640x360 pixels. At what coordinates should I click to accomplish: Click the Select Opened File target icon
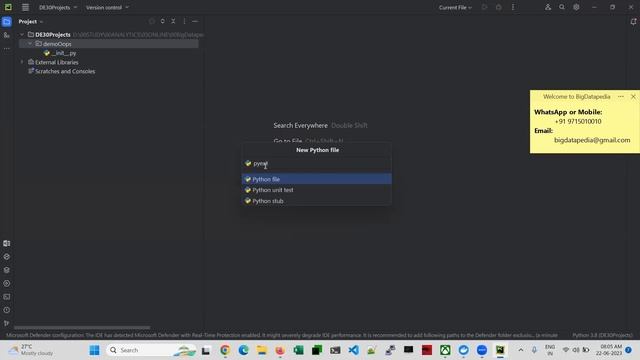tap(152, 21)
